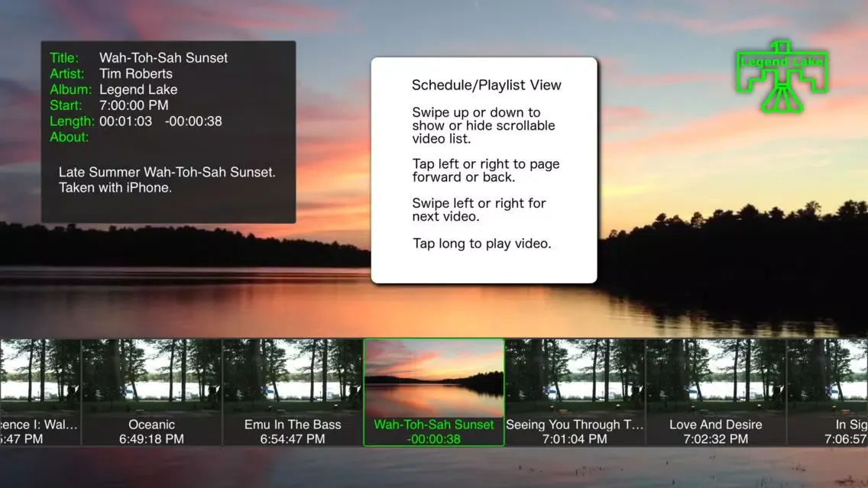Click the Schedule/Playlist View heading
This screenshot has width=868, height=488.
coord(487,86)
